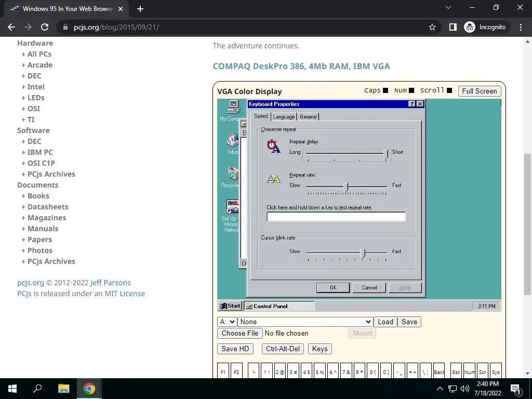Open the Recycle Bin desktop icon
The height and width of the screenshot is (399, 532).
click(x=233, y=174)
